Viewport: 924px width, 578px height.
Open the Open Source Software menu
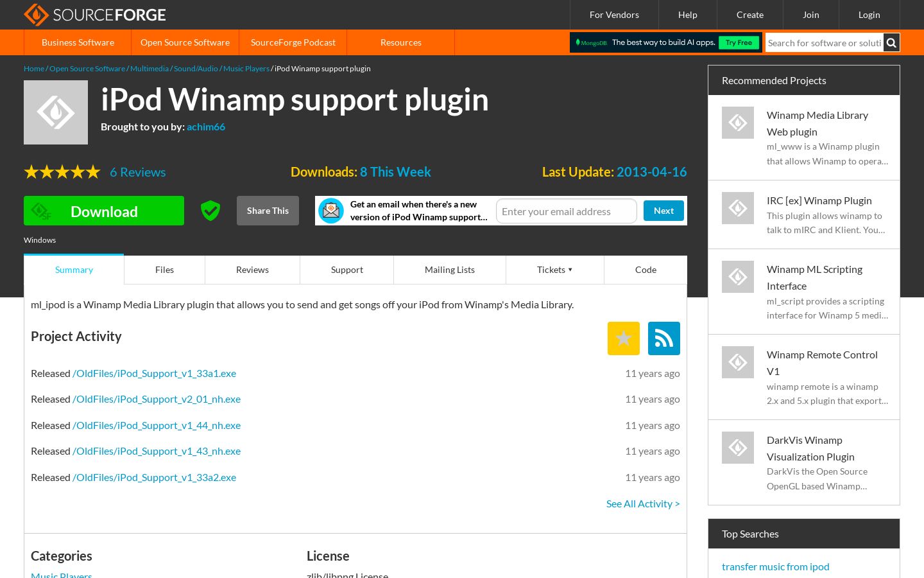[185, 42]
